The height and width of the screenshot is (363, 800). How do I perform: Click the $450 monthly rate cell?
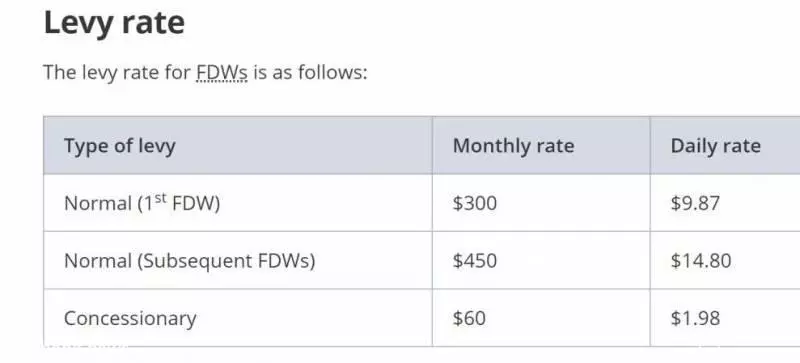(474, 261)
